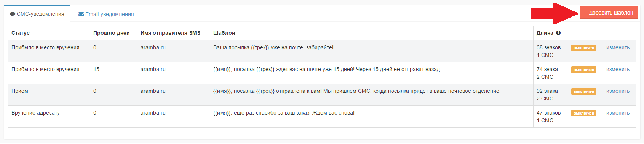Click template text 'Ваша посылка уже на почте'

point(273,47)
